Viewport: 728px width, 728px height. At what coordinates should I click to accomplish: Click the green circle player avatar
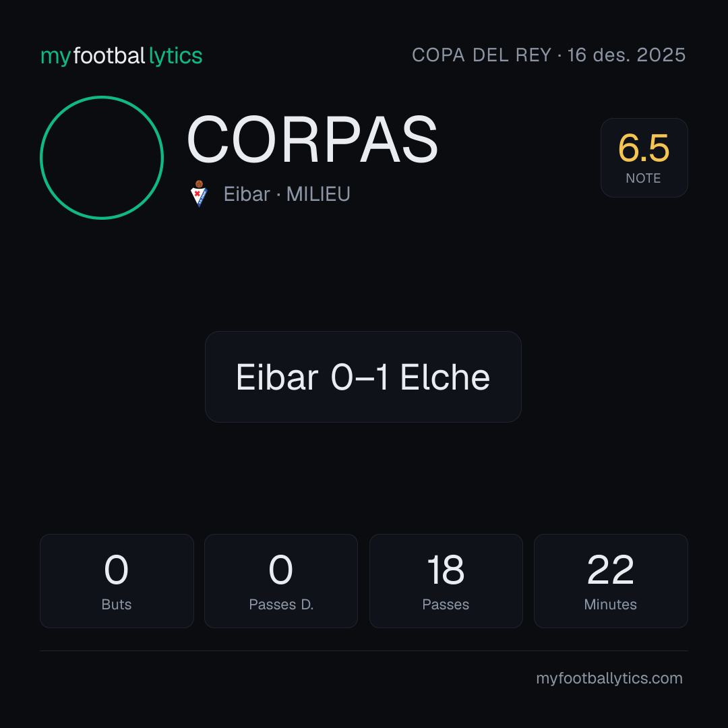pyautogui.click(x=102, y=158)
